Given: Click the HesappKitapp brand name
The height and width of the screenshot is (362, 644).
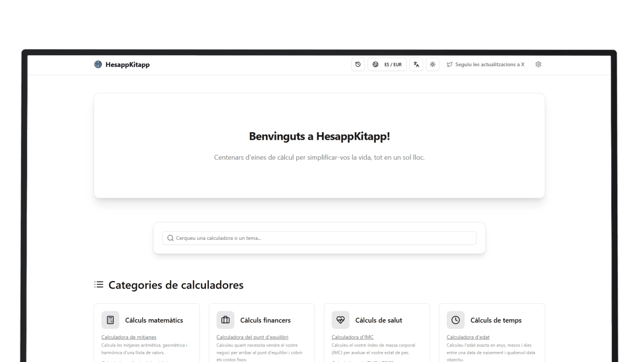Looking at the screenshot, I should tap(127, 64).
